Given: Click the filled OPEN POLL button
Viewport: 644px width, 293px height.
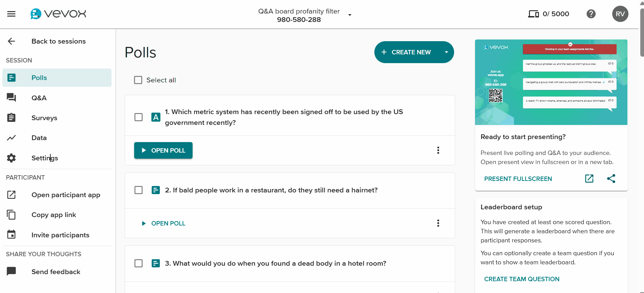Looking at the screenshot, I should pyautogui.click(x=163, y=150).
